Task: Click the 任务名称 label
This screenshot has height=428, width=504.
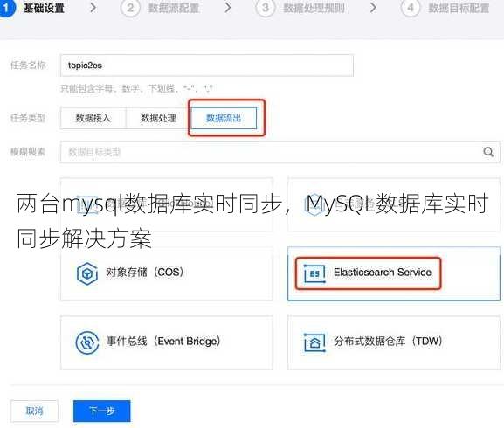Action: pyautogui.click(x=28, y=66)
